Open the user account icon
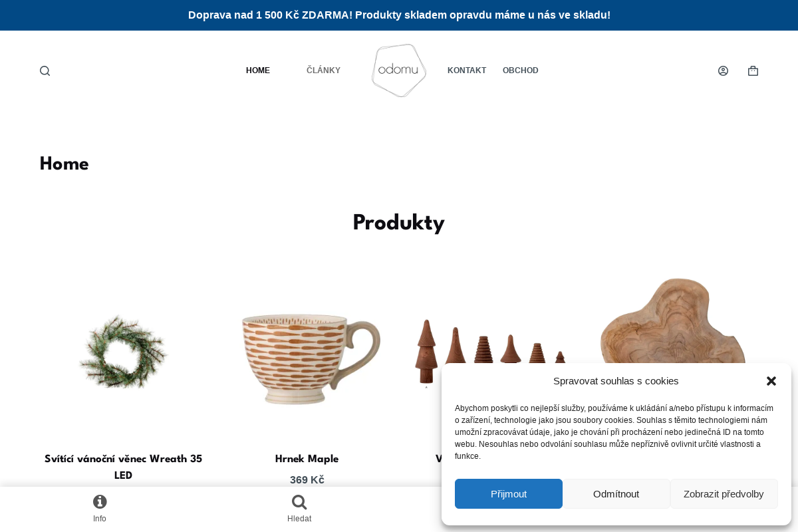The image size is (798, 532). [x=723, y=70]
